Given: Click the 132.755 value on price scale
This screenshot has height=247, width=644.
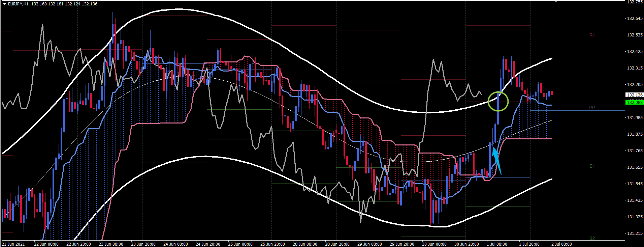Looking at the screenshot, I should [635, 2].
